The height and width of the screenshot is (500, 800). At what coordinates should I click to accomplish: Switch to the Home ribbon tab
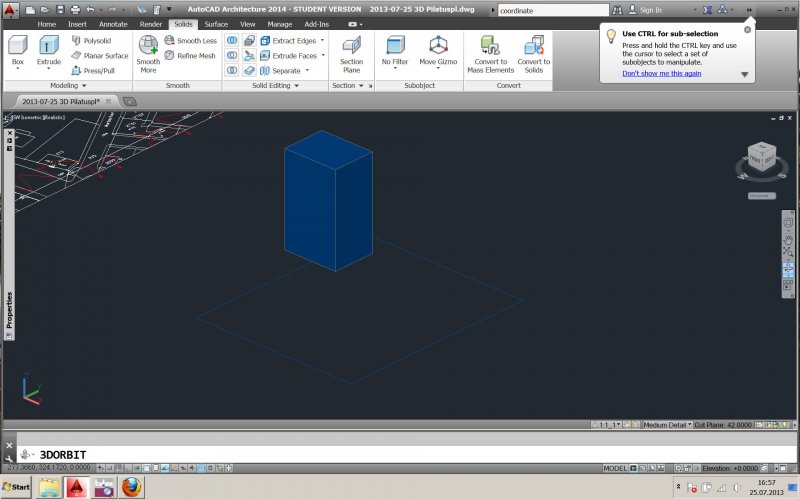pyautogui.click(x=46, y=24)
